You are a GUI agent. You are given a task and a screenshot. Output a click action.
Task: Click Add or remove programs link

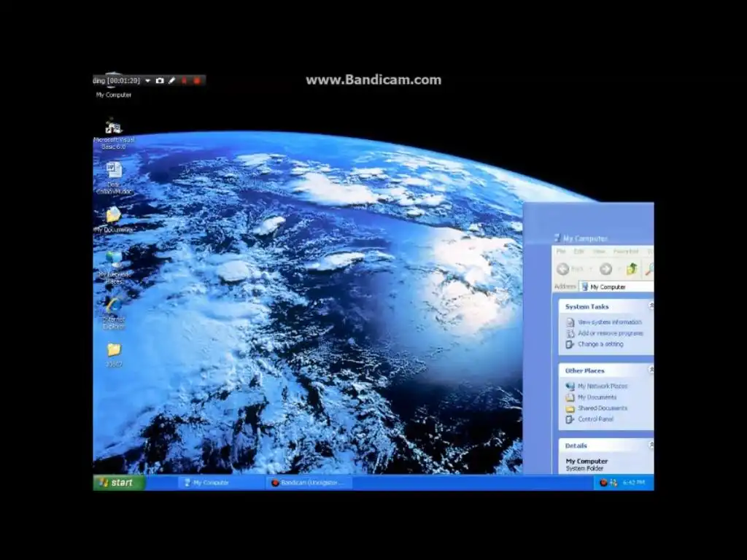pyautogui.click(x=611, y=332)
